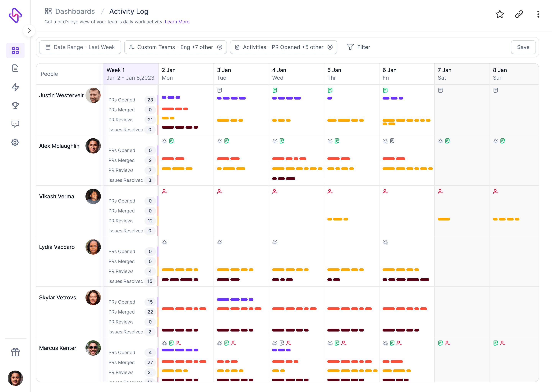Open the trophy sidebar icon
The image size is (552, 392).
(x=15, y=105)
